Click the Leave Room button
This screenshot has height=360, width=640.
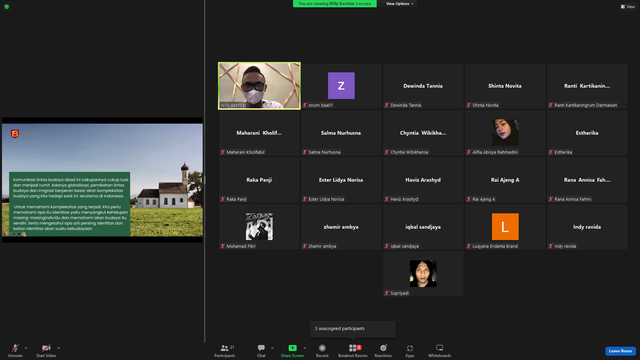point(620,351)
